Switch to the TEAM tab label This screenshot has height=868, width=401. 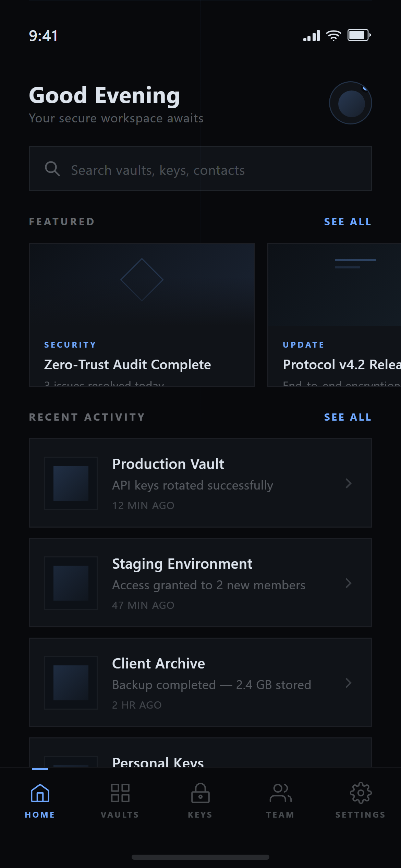coord(280,815)
